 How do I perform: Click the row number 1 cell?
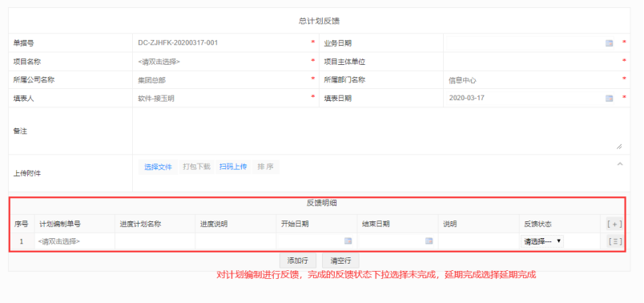click(x=22, y=241)
